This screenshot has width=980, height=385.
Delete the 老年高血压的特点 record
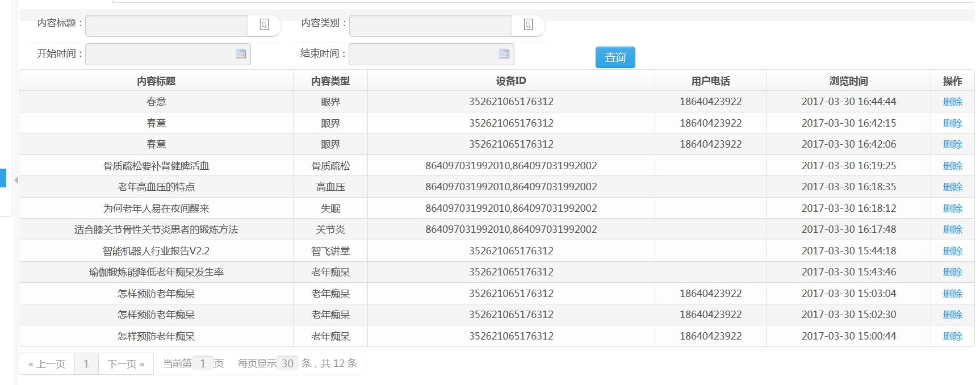[x=952, y=187]
